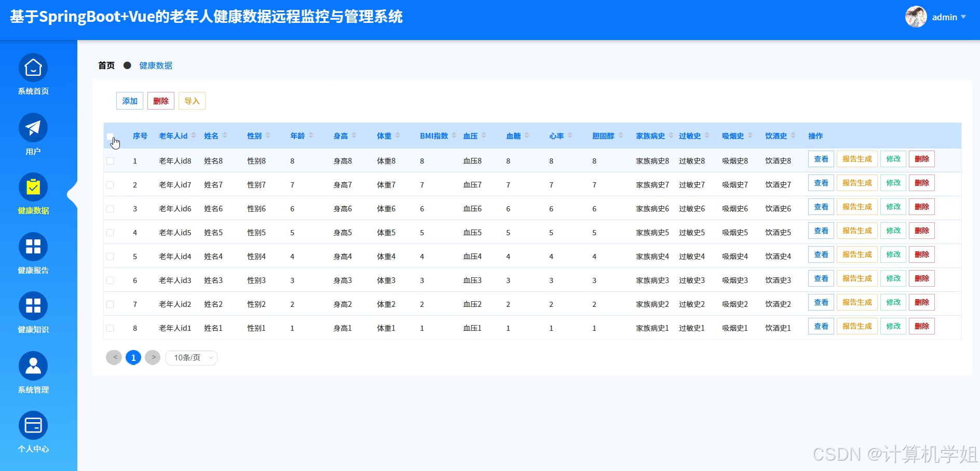Generate report for 姓名3

point(857,278)
